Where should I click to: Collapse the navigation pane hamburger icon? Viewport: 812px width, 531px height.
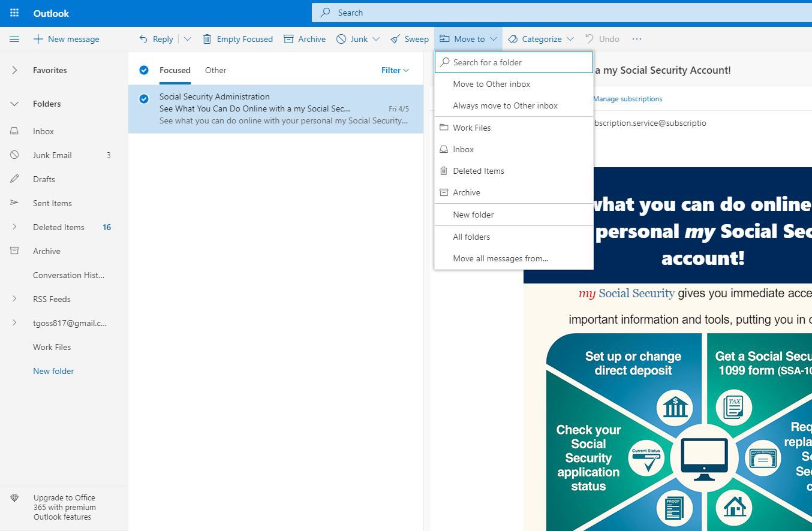point(14,39)
